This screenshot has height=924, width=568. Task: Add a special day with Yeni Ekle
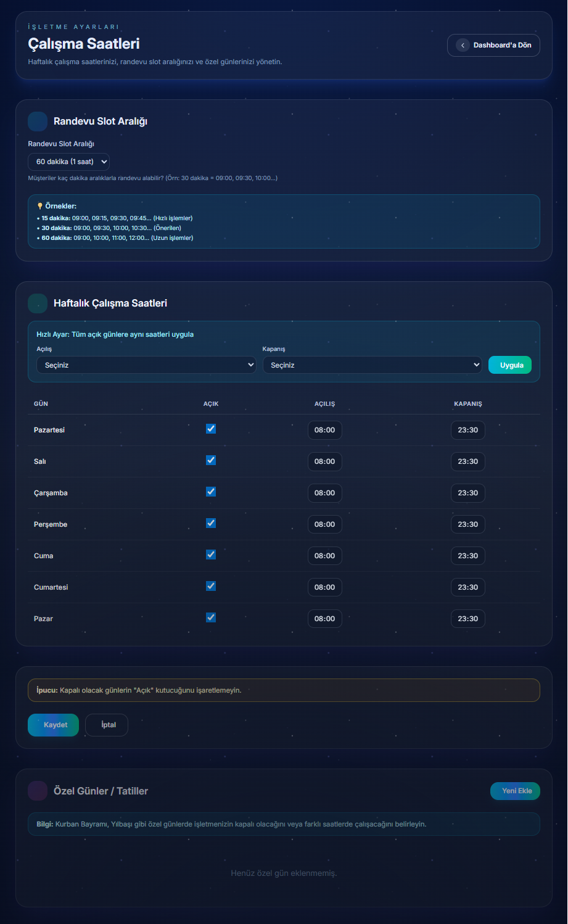(x=515, y=791)
